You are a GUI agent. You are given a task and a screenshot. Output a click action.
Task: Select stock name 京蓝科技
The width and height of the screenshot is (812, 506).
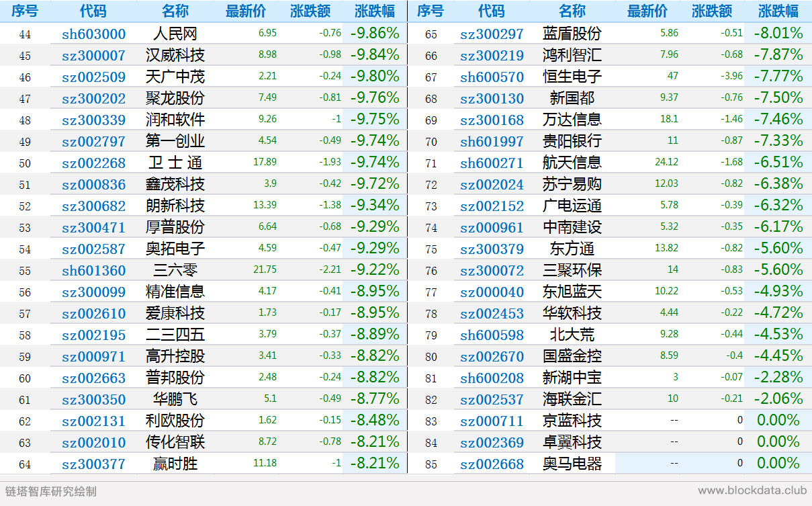[x=572, y=421]
